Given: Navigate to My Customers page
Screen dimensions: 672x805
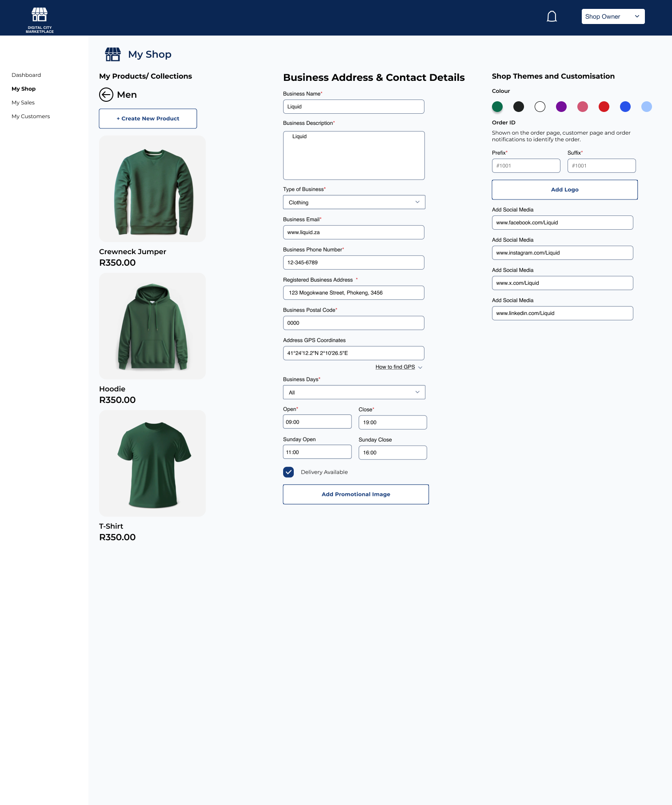Looking at the screenshot, I should 31,116.
